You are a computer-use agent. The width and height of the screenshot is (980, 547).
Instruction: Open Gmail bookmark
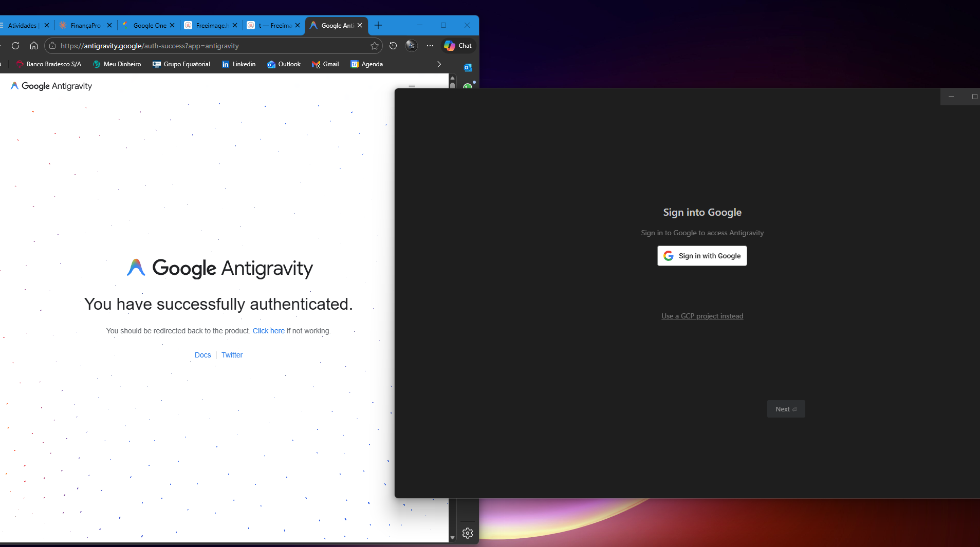click(325, 64)
